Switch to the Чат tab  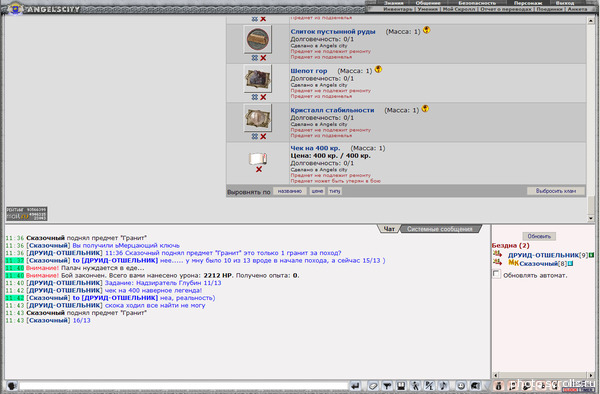point(389,229)
